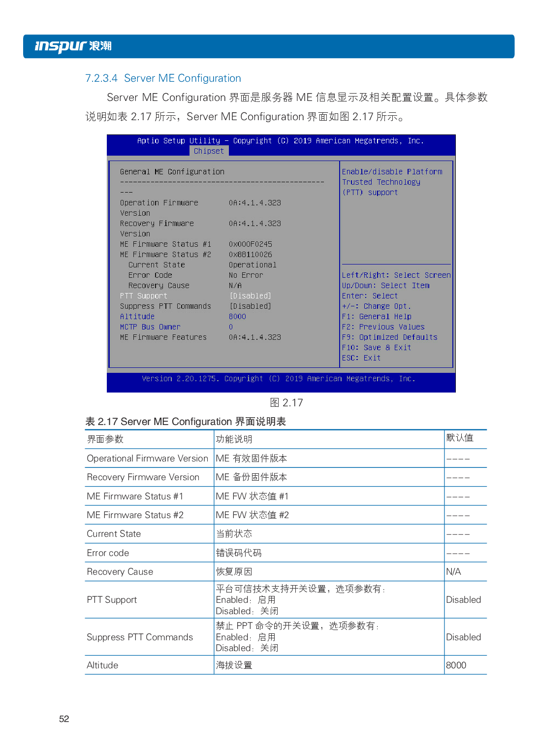Click the page number 52
Screen dimensions: 538x756
coord(63,719)
